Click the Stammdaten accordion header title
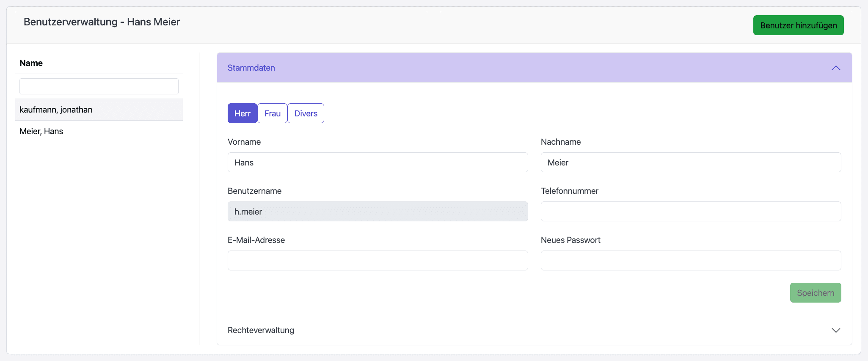This screenshot has width=868, height=361. point(251,68)
